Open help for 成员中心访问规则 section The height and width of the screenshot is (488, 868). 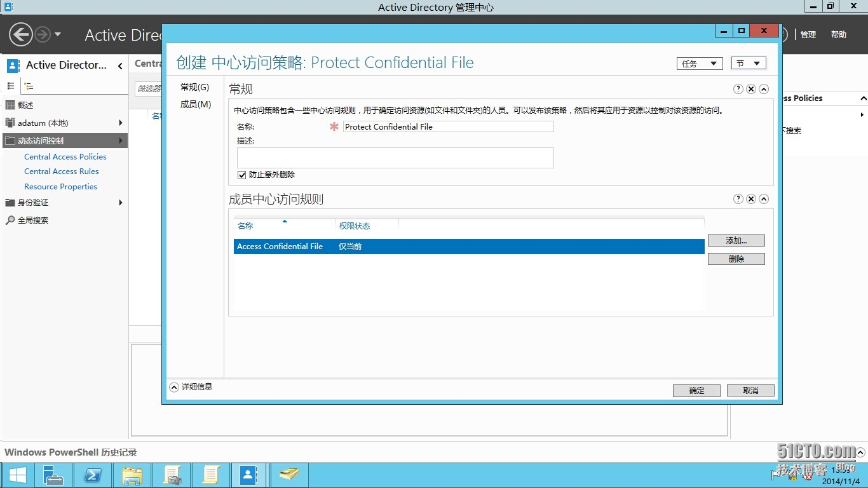(x=738, y=199)
